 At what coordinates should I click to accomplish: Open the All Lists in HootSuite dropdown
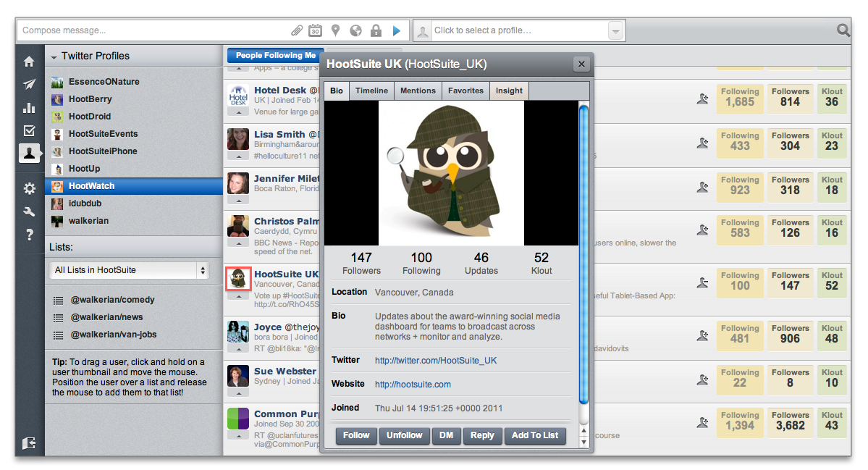click(130, 270)
